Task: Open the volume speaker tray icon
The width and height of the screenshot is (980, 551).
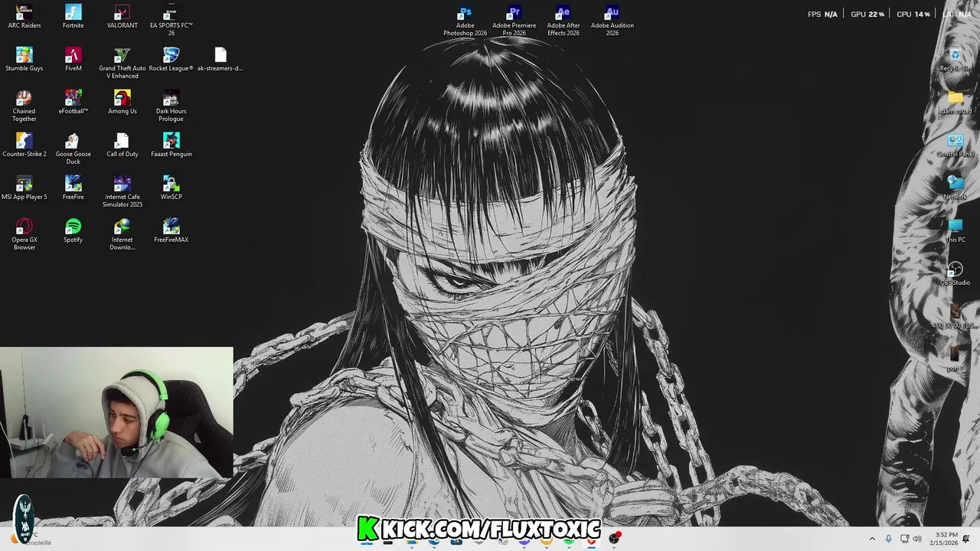Action: 917,539
